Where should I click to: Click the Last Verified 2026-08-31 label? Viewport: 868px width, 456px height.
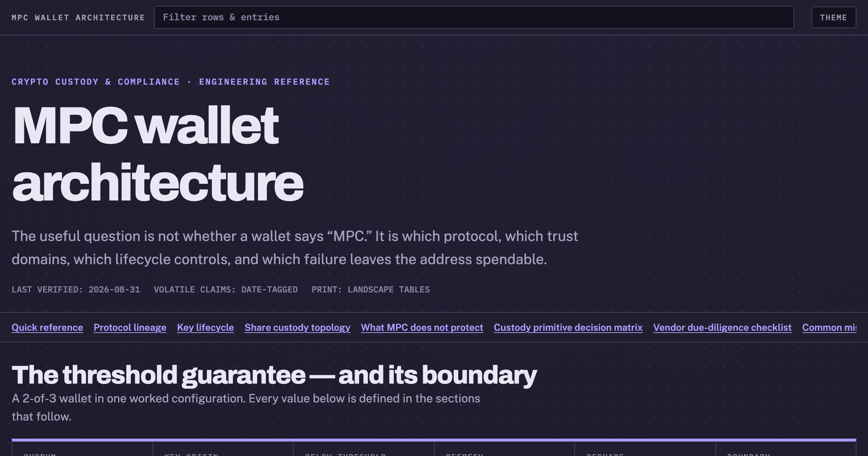[x=76, y=290]
